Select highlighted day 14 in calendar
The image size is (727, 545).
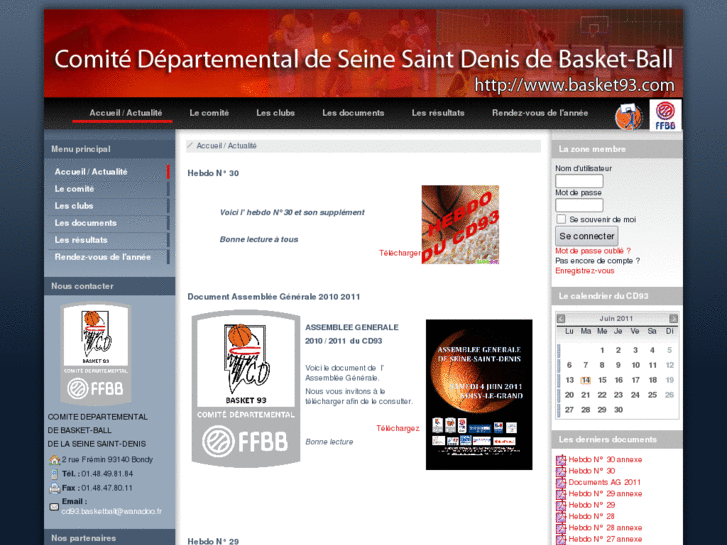point(586,380)
